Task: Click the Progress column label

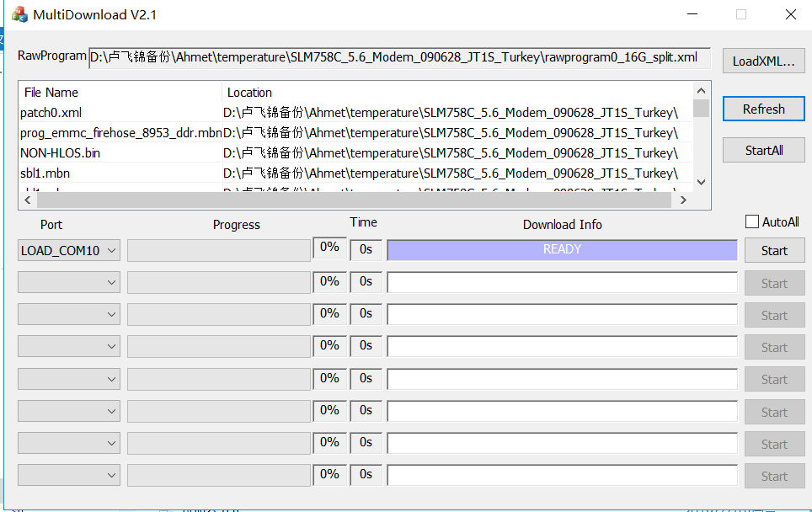Action: point(236,225)
